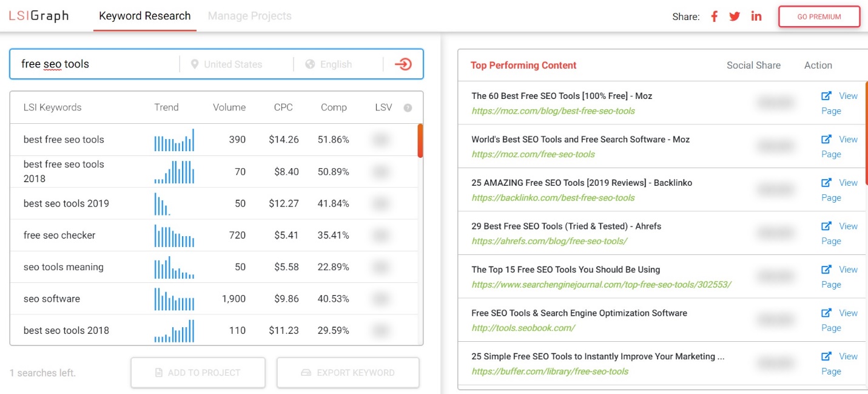
Task: Click the keyword table scrollbar thumb
Action: click(x=420, y=140)
